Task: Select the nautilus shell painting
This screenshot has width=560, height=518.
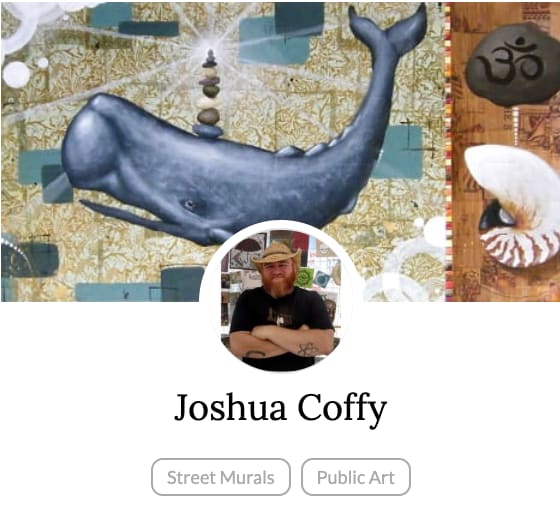Action: [513, 206]
